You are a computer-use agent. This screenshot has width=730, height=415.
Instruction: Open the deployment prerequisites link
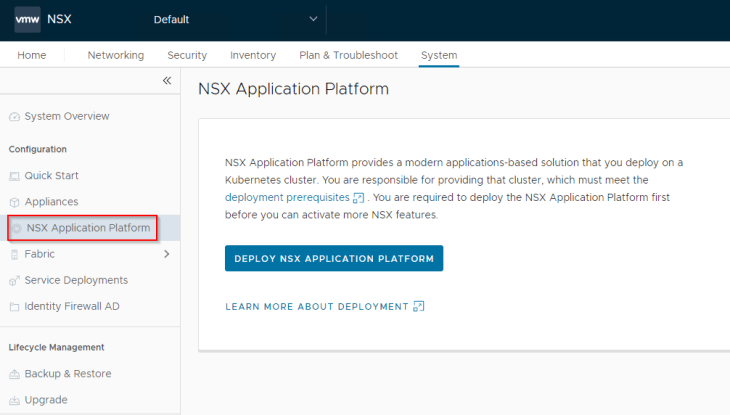click(287, 197)
